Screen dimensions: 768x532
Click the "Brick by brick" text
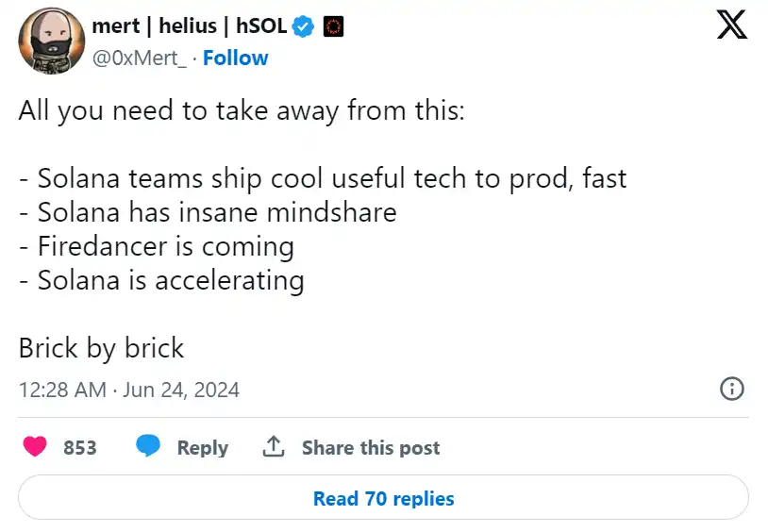101,348
